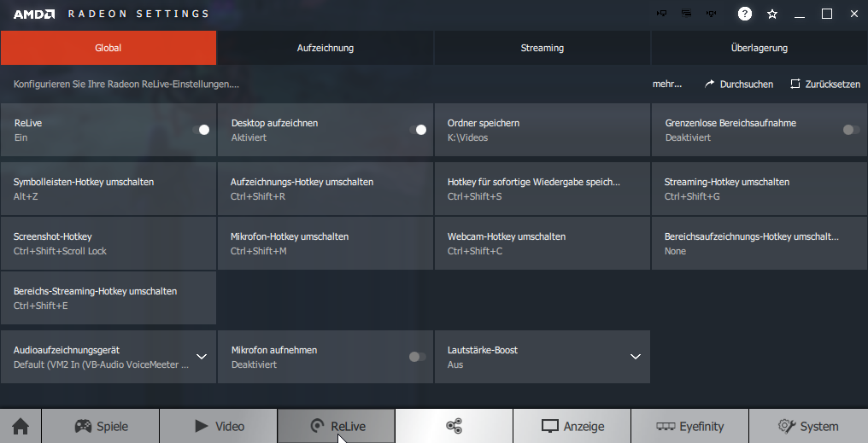The image size is (868, 443).
Task: Open the help question mark icon
Action: 745,14
